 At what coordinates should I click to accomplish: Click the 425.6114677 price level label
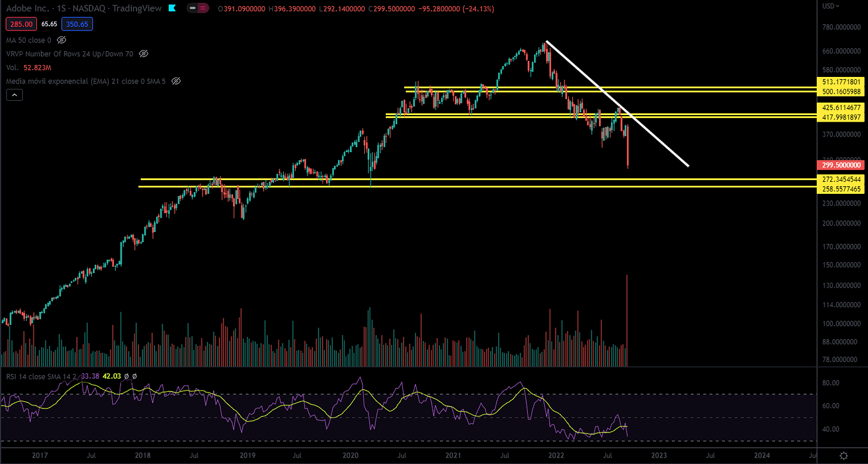coord(841,107)
